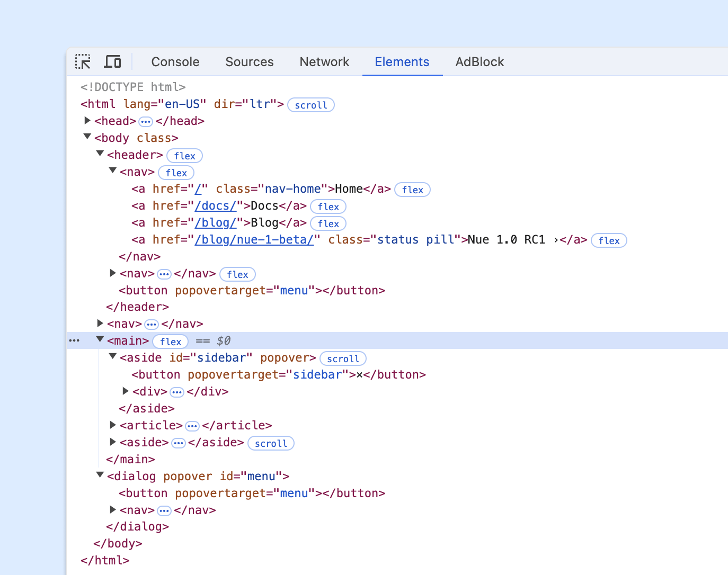
Task: Click ellipsis in collapsed aside element
Action: pos(179,443)
